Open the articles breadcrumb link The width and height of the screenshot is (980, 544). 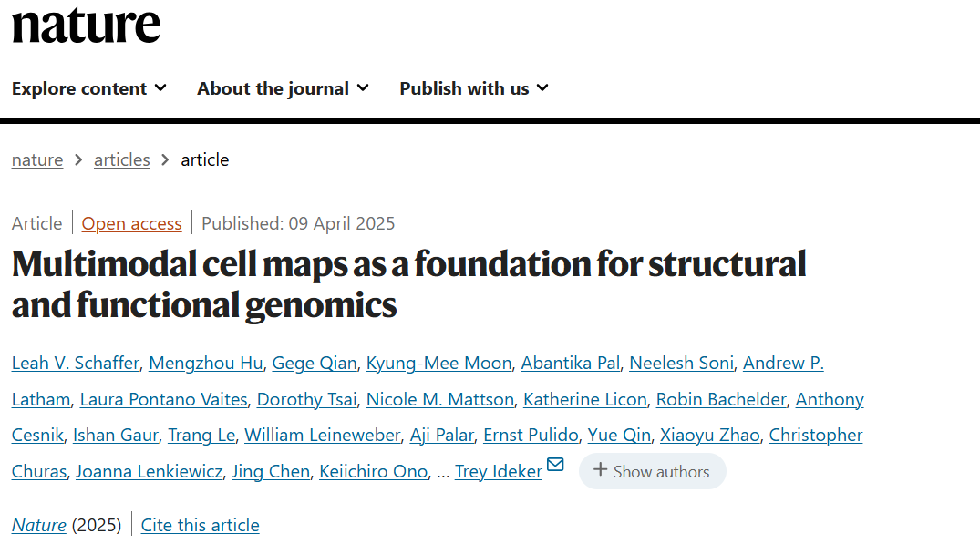(x=122, y=159)
